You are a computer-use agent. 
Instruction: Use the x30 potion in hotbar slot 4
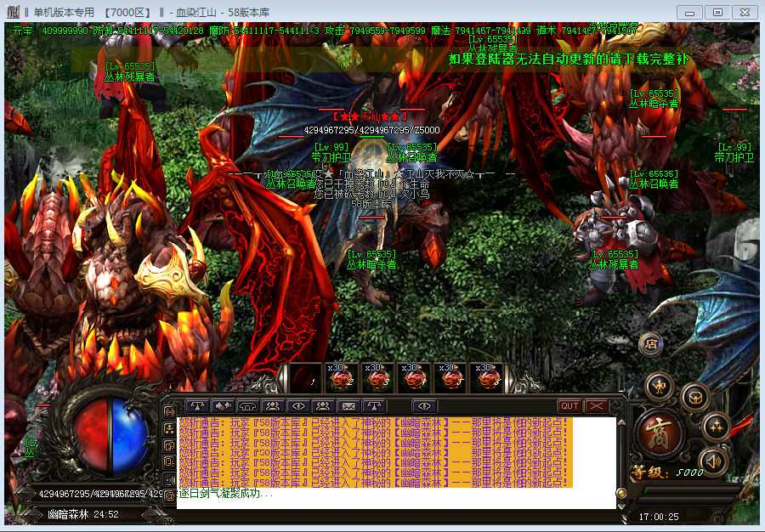[416, 378]
